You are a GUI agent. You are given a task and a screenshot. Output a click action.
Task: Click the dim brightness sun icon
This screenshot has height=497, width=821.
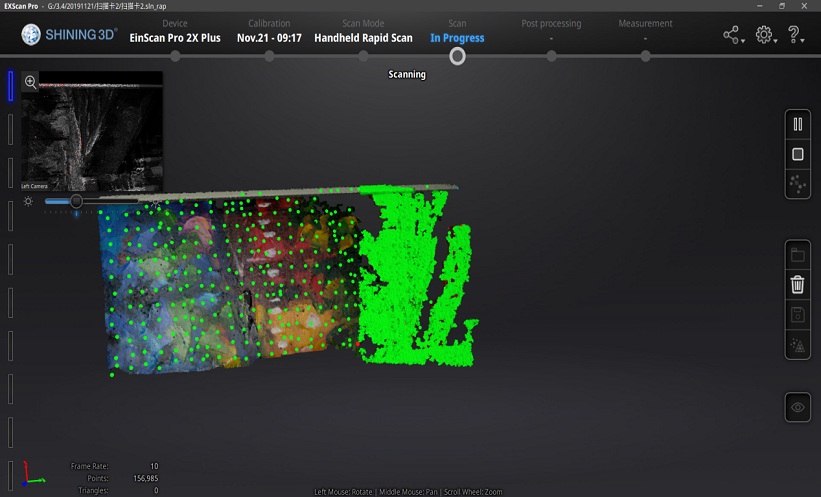click(x=29, y=202)
